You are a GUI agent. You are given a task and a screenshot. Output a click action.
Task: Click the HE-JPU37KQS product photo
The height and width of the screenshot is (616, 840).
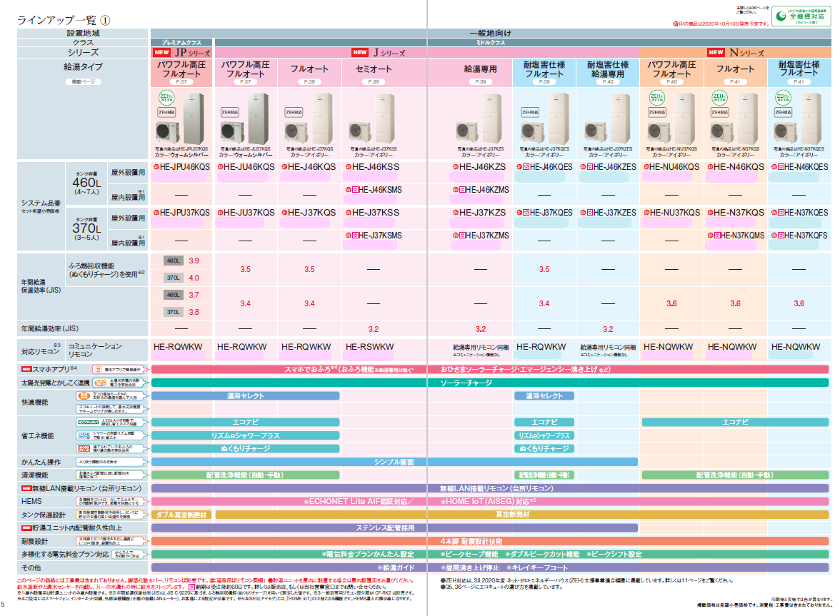[181, 118]
